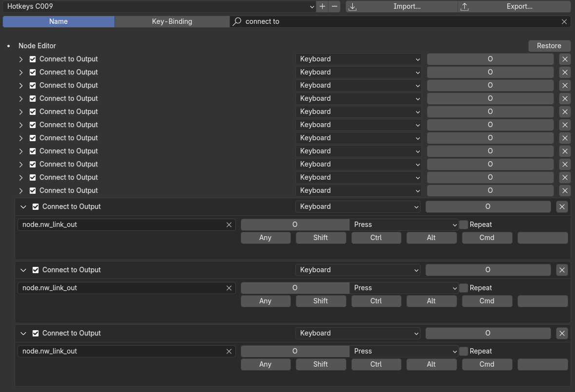Open the Hotkeys C009 preset dropdown

pos(159,6)
